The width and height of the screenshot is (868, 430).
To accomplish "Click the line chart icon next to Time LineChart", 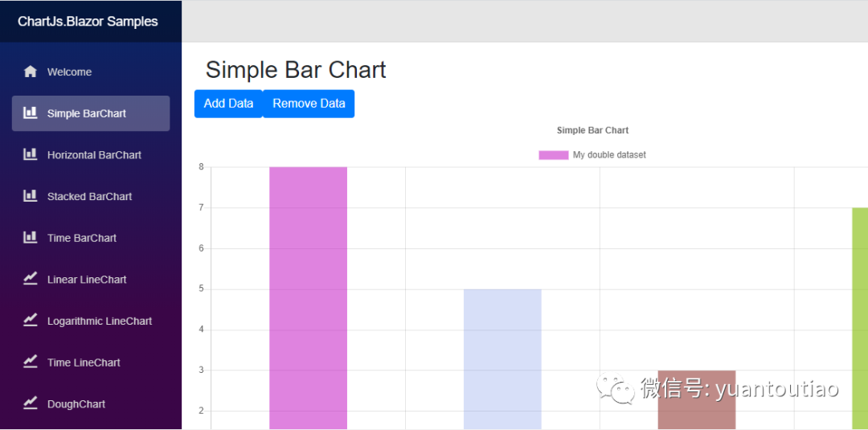I will [30, 362].
